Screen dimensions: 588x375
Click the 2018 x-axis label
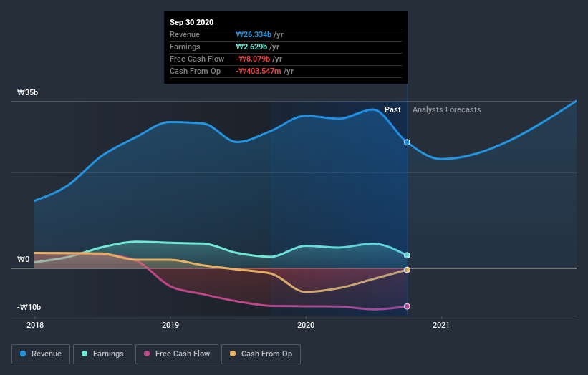click(35, 325)
